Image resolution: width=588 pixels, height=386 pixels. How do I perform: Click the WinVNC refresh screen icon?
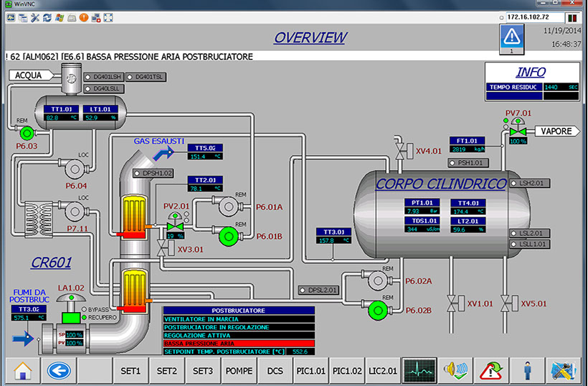(46, 16)
